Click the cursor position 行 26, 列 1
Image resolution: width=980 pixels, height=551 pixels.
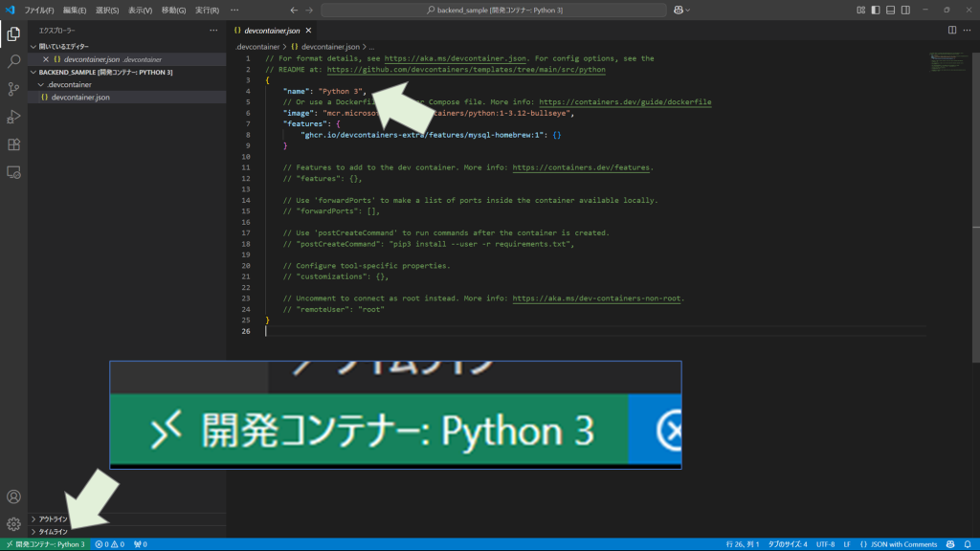click(x=743, y=544)
